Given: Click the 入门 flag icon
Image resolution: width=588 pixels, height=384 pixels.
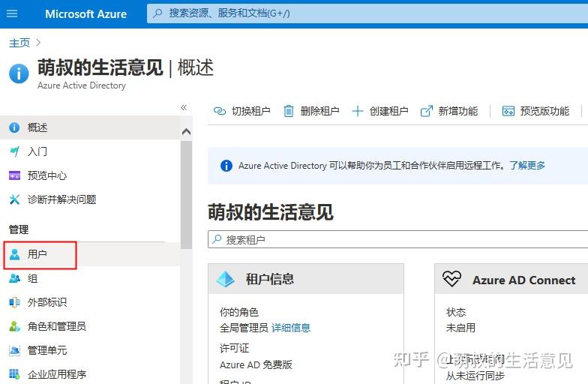Looking at the screenshot, I should 14,151.
